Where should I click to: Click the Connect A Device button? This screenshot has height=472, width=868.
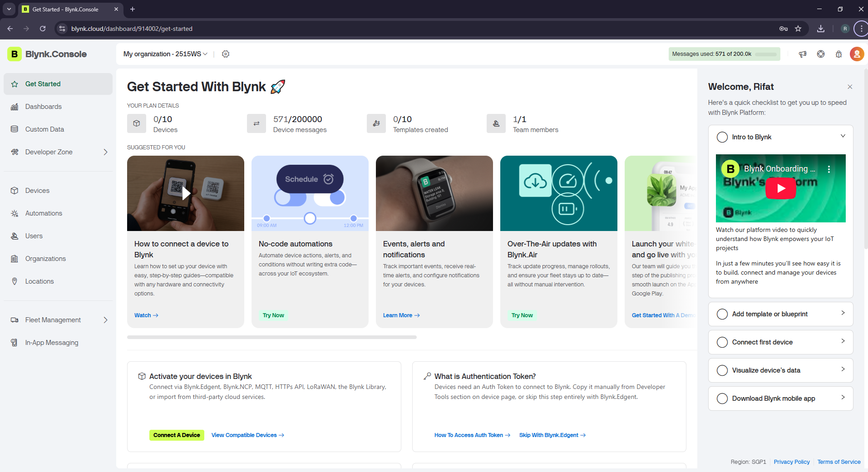(x=177, y=435)
